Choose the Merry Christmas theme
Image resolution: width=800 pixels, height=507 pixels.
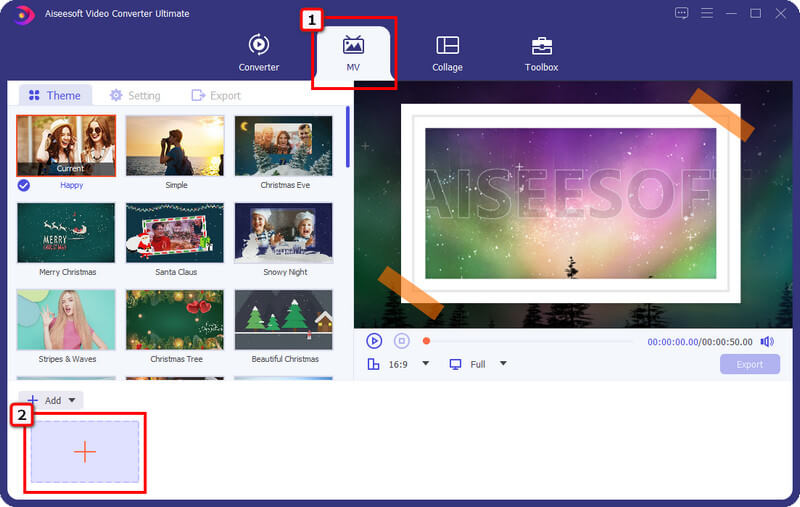(x=66, y=233)
